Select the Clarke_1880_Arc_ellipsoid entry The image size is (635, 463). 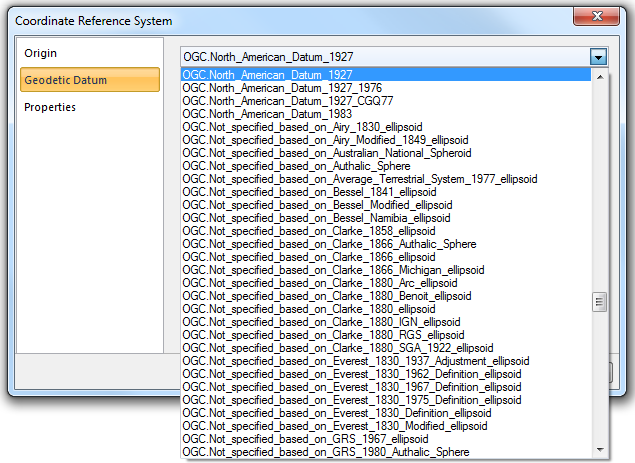pos(386,283)
